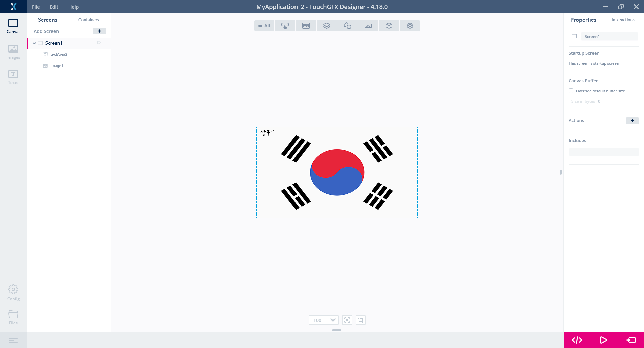Select the Images widget category icon
644x348 pixels.
pyautogui.click(x=306, y=26)
